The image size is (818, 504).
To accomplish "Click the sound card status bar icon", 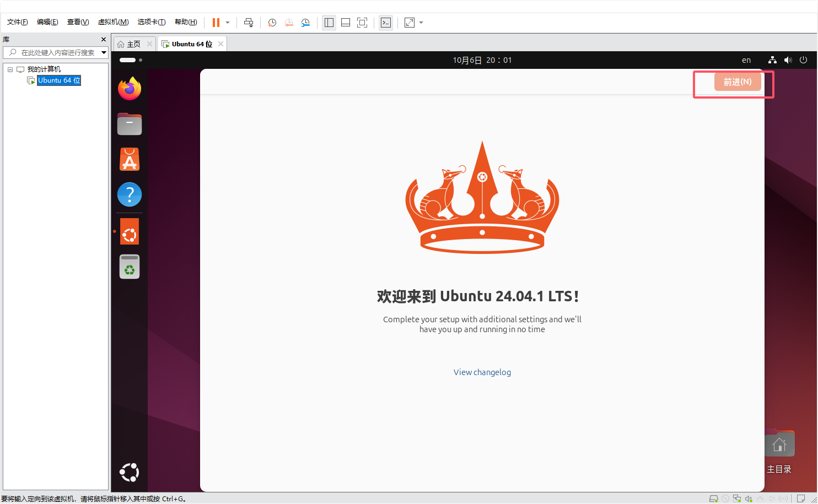I will (x=749, y=498).
